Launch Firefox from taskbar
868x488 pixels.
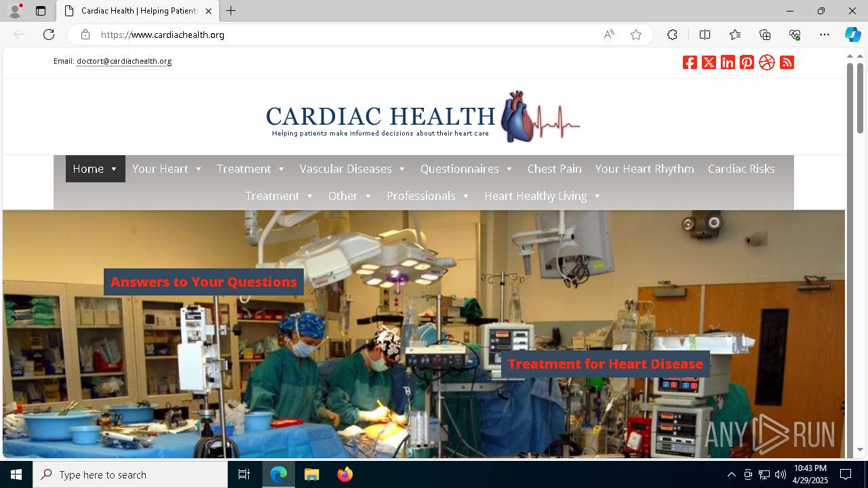345,474
